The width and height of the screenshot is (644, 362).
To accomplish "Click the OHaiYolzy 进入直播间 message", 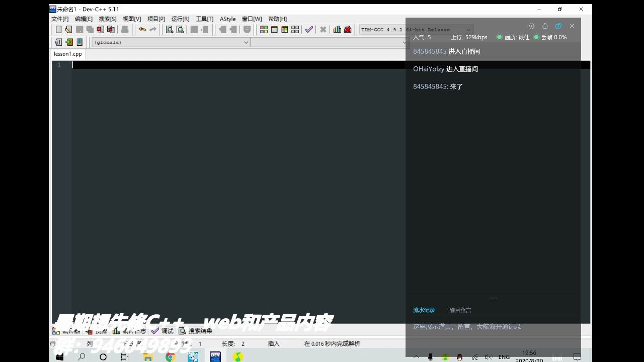I will (x=445, y=69).
